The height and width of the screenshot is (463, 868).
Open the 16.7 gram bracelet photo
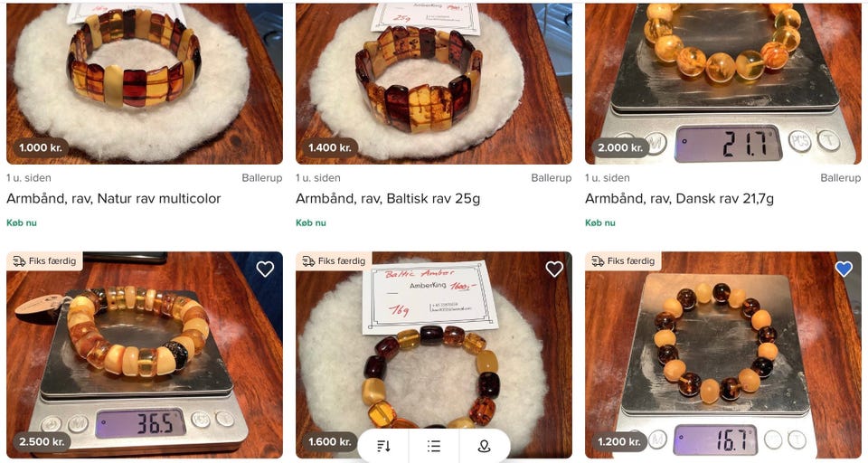tap(723, 355)
